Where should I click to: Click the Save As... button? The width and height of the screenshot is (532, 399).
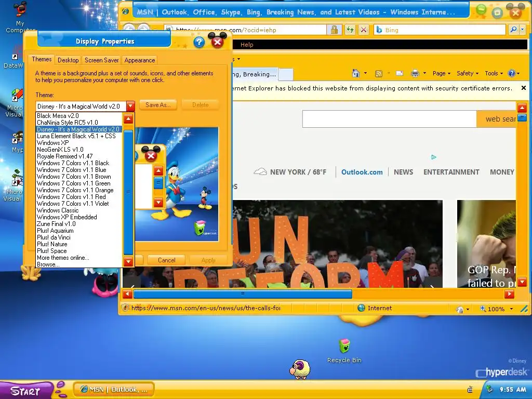[158, 105]
